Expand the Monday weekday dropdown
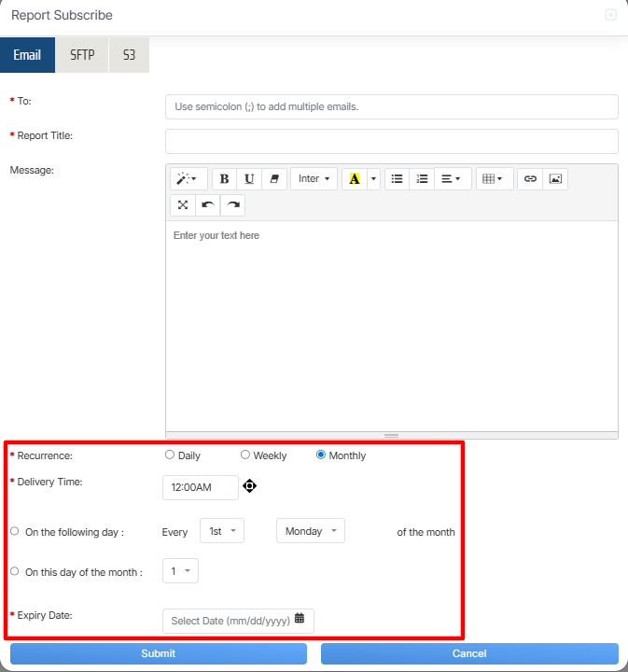Viewport: 628px width, 672px height. pos(310,531)
